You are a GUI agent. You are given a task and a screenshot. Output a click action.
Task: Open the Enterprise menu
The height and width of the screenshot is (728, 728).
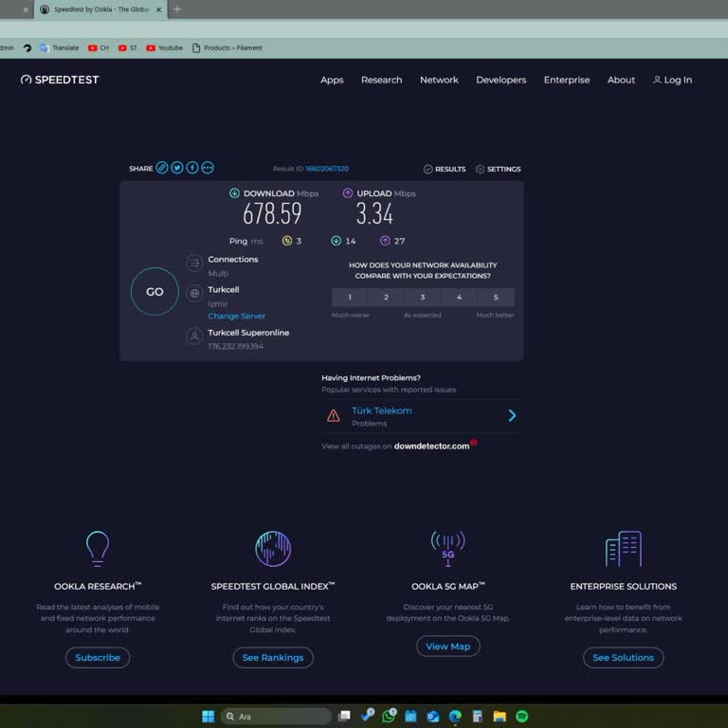point(567,80)
